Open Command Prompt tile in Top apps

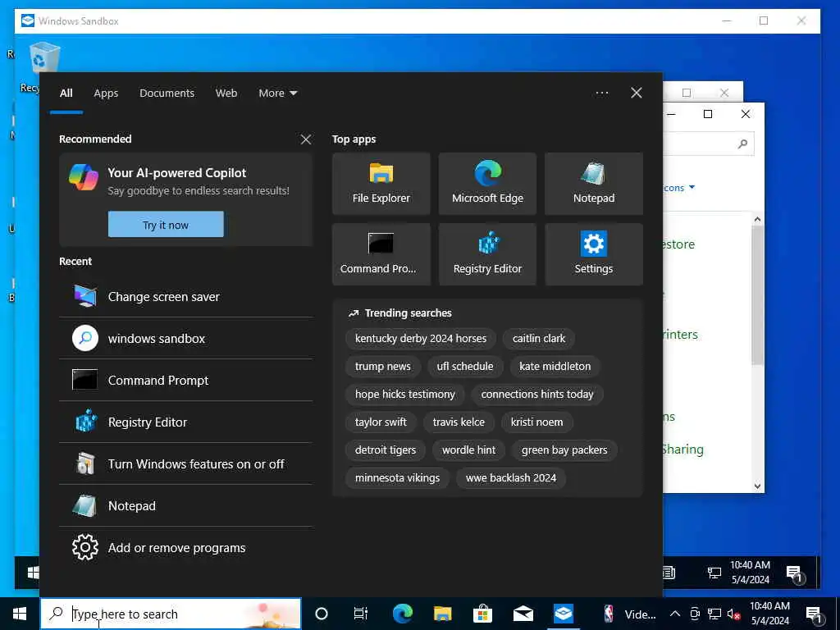381,254
